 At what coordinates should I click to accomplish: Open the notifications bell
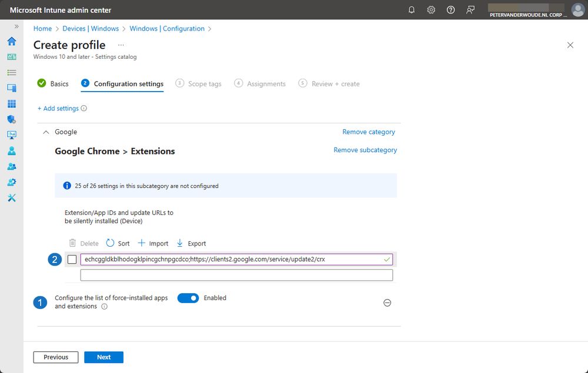click(412, 10)
